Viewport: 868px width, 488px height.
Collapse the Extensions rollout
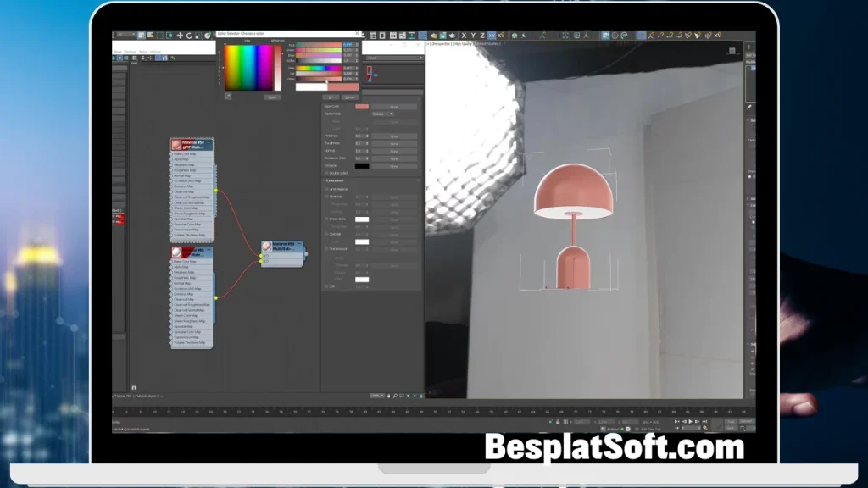pos(324,180)
